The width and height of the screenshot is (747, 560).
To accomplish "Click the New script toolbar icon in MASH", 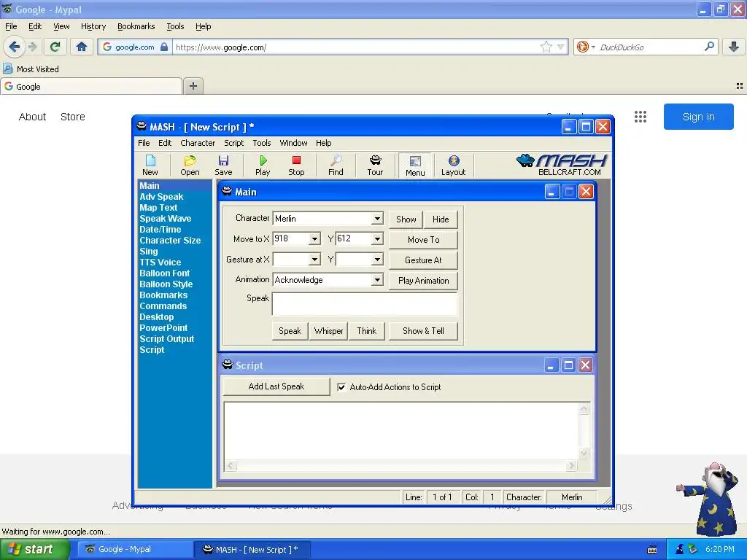I will (150, 166).
